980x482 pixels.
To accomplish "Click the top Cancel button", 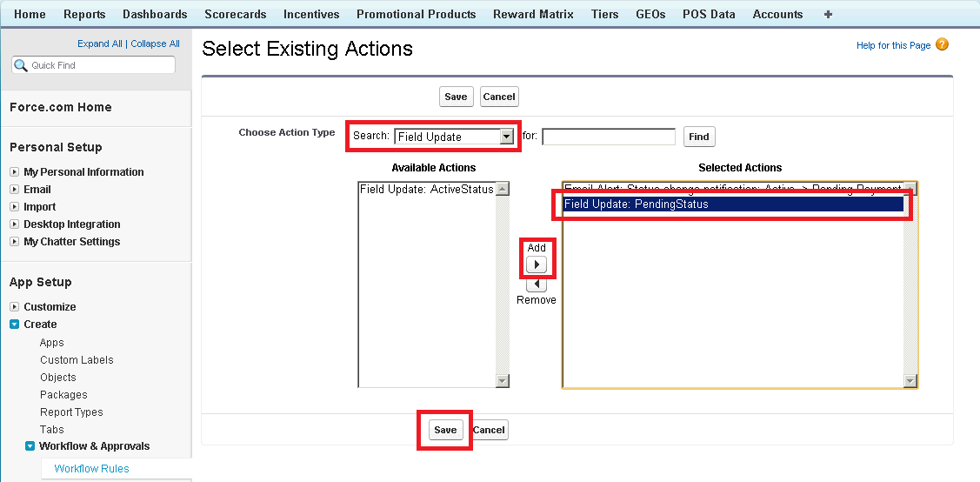I will click(x=499, y=97).
